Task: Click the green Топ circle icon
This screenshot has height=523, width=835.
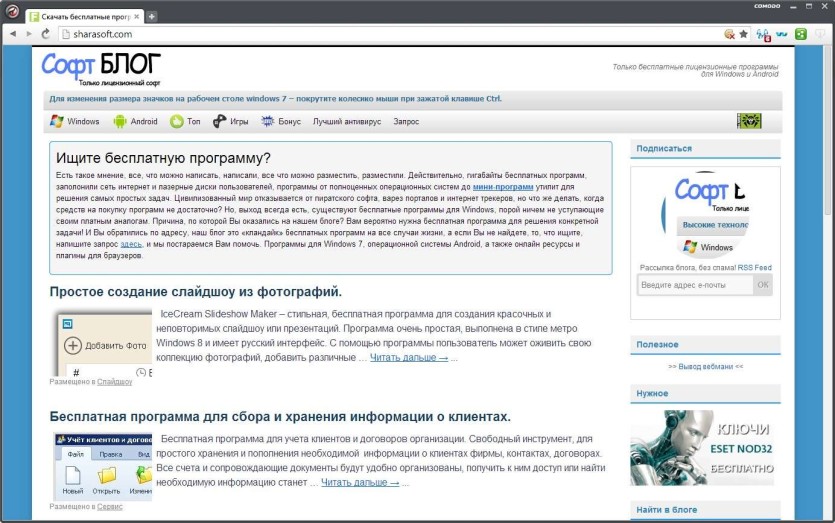Action: tap(176, 121)
